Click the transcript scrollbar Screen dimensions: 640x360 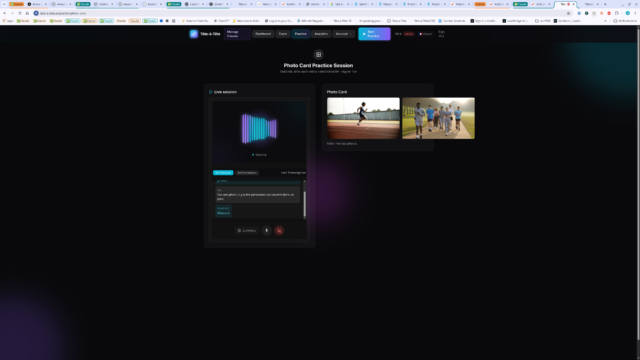click(304, 204)
